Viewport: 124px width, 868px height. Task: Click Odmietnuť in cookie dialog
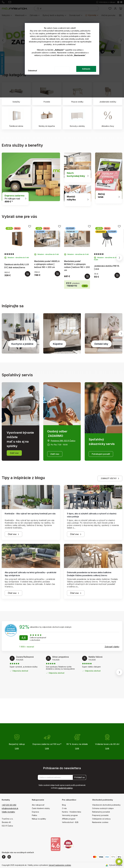click(32, 70)
